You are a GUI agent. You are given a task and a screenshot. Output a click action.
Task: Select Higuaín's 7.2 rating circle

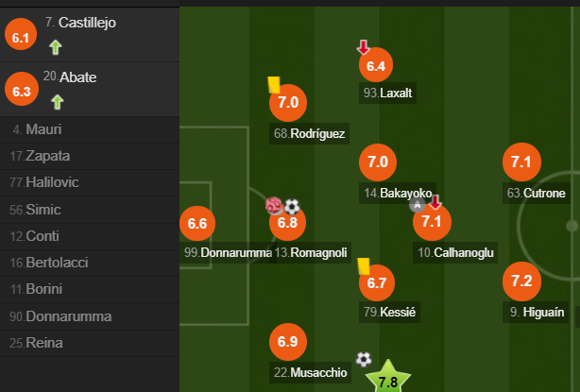pos(521,281)
